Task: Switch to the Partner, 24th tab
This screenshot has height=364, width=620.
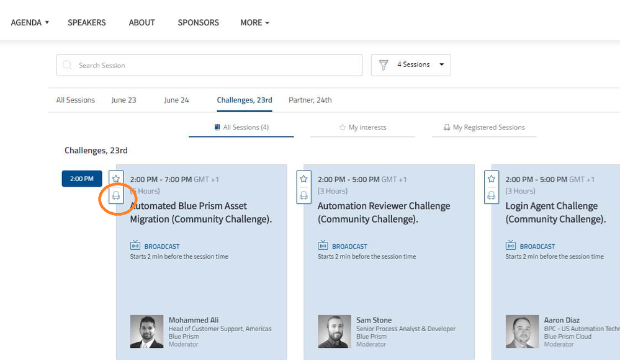Action: click(x=310, y=100)
